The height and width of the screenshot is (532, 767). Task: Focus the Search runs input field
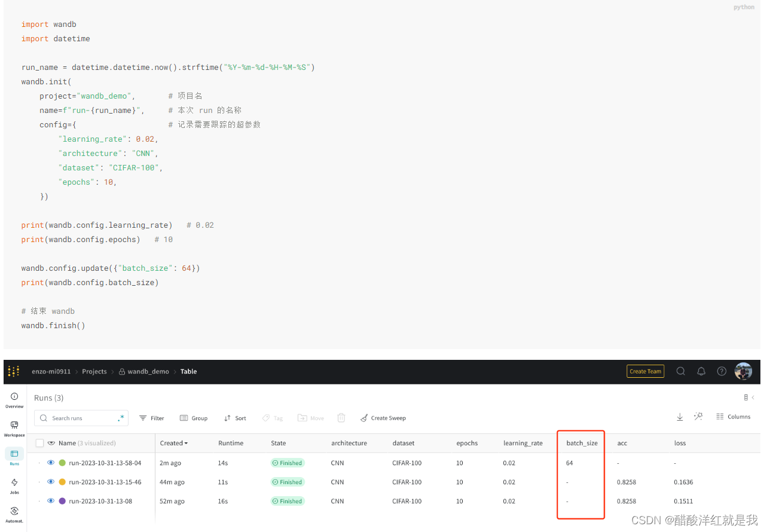[x=81, y=418]
